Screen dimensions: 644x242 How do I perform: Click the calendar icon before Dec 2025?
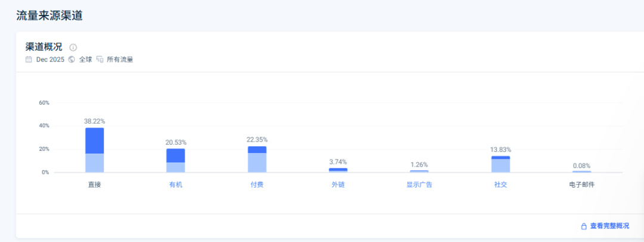click(29, 60)
